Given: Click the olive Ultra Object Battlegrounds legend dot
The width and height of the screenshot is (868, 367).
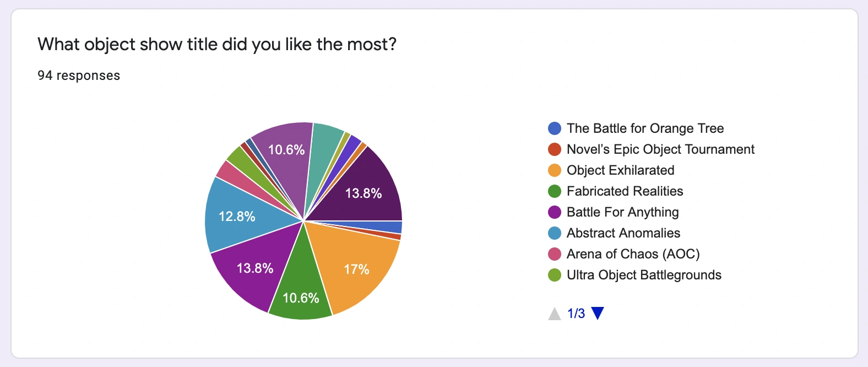Looking at the screenshot, I should click(x=555, y=275).
